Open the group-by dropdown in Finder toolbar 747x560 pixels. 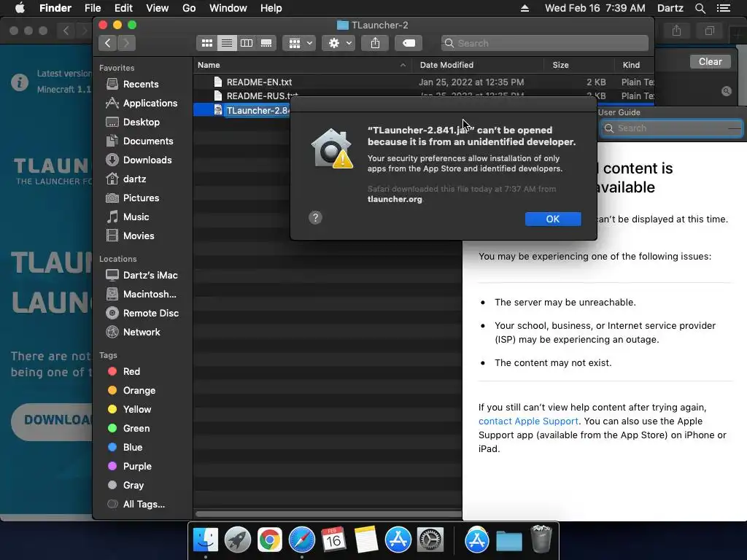tap(299, 43)
